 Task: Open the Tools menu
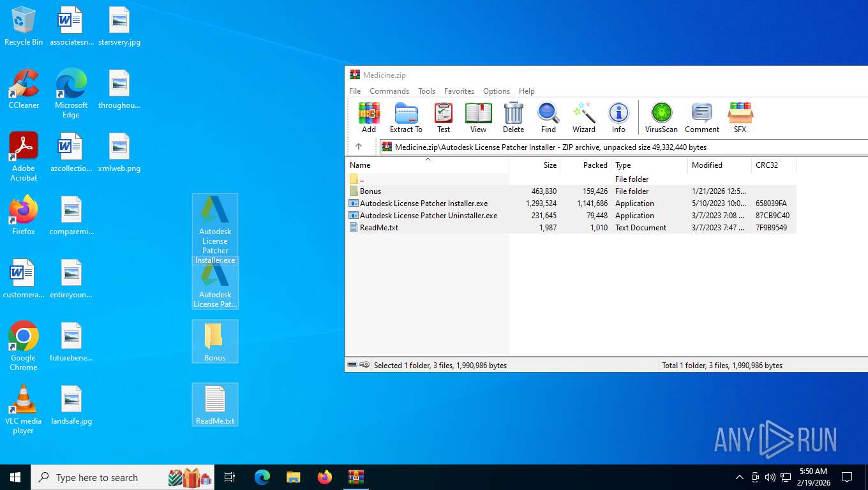coord(426,91)
